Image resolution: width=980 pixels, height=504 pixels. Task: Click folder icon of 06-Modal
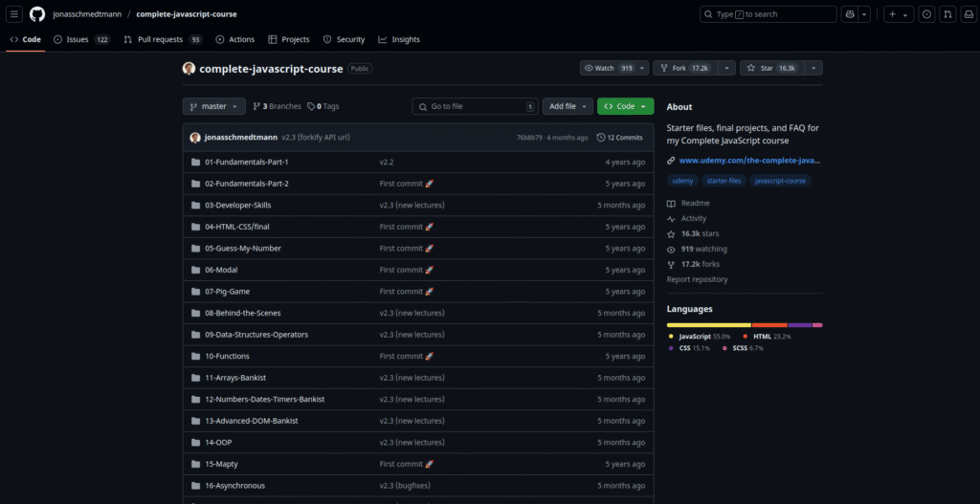tap(195, 270)
